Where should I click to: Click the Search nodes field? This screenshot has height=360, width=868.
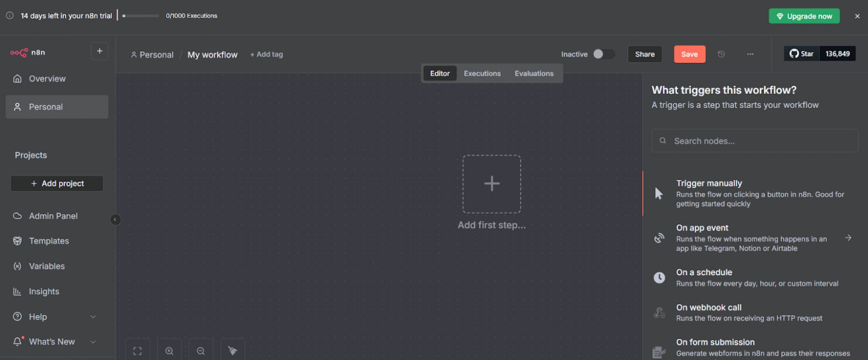point(755,141)
